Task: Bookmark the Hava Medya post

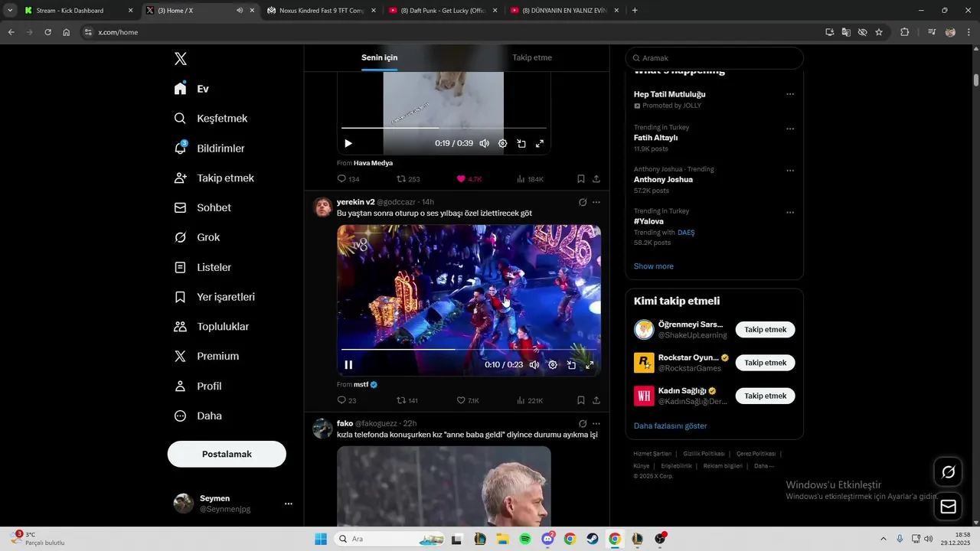Action: (x=581, y=179)
